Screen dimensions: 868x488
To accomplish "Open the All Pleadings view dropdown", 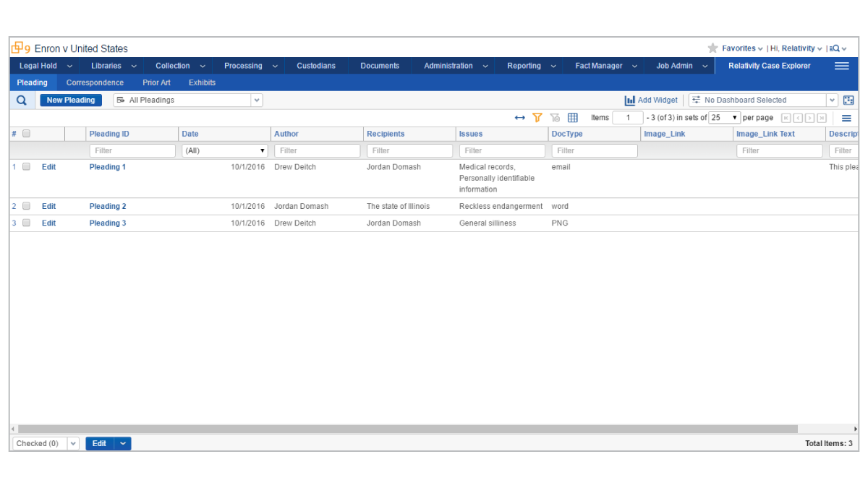I will tap(258, 100).
